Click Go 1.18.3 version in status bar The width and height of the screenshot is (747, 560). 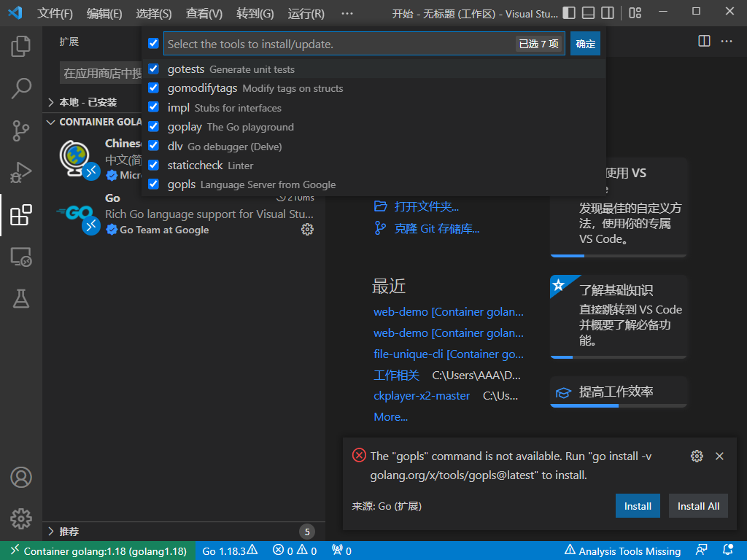click(x=230, y=551)
